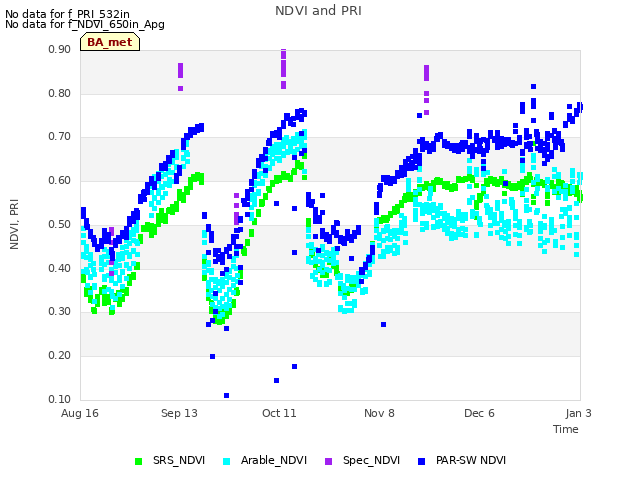Click the chart title NDVI and PRI

(x=318, y=11)
